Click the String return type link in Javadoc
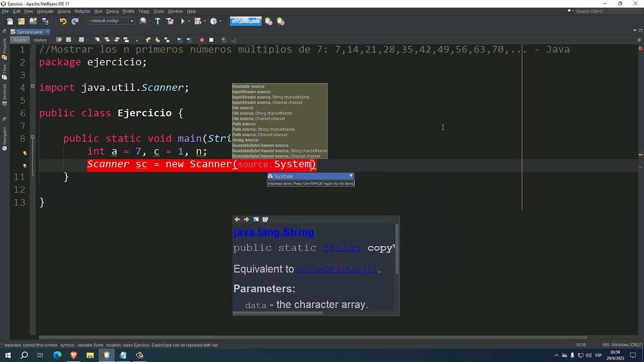The image size is (644, 362). [x=342, y=248]
